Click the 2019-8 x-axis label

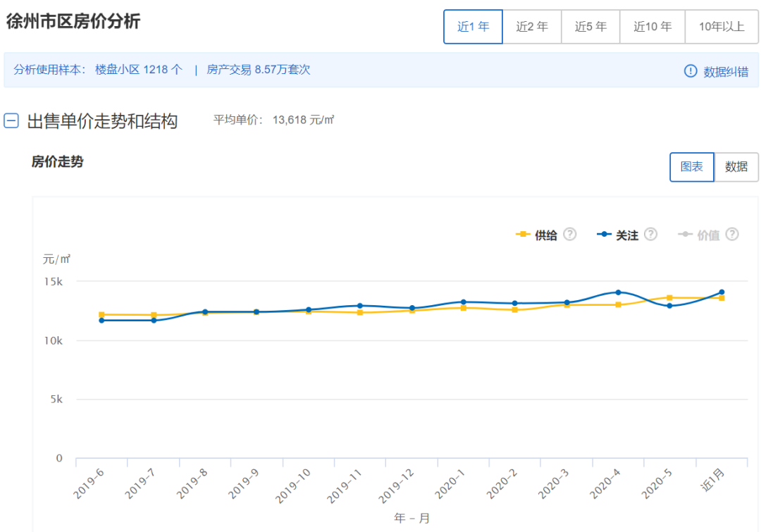(x=192, y=484)
